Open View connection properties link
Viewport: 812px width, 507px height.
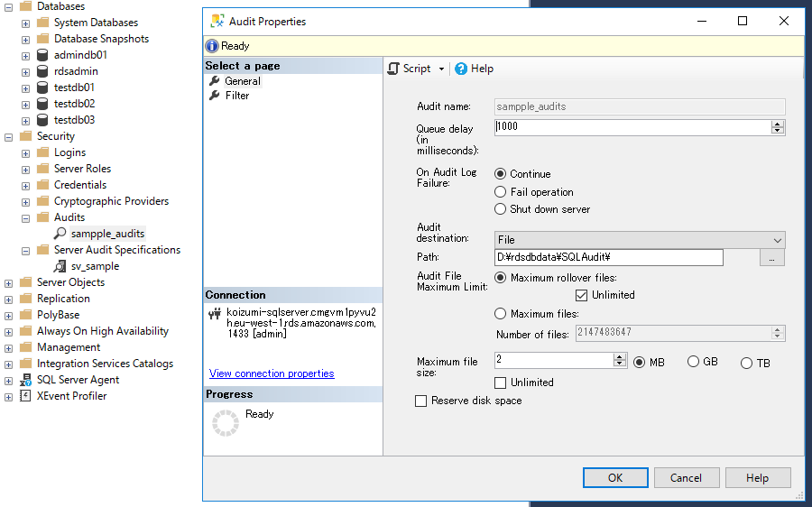click(x=272, y=373)
